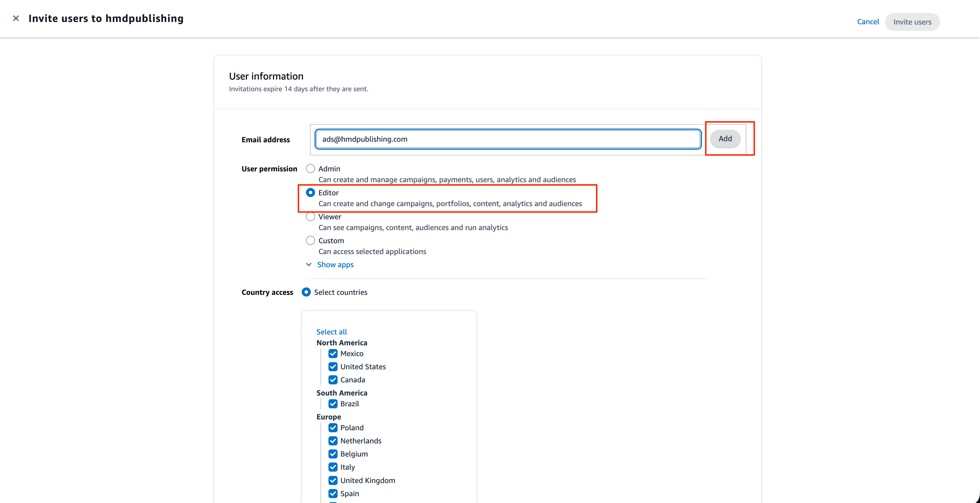Expand the Show apps section

pyautogui.click(x=335, y=264)
